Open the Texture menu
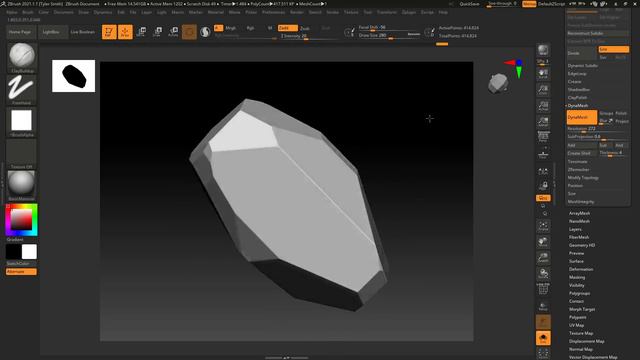 351,12
